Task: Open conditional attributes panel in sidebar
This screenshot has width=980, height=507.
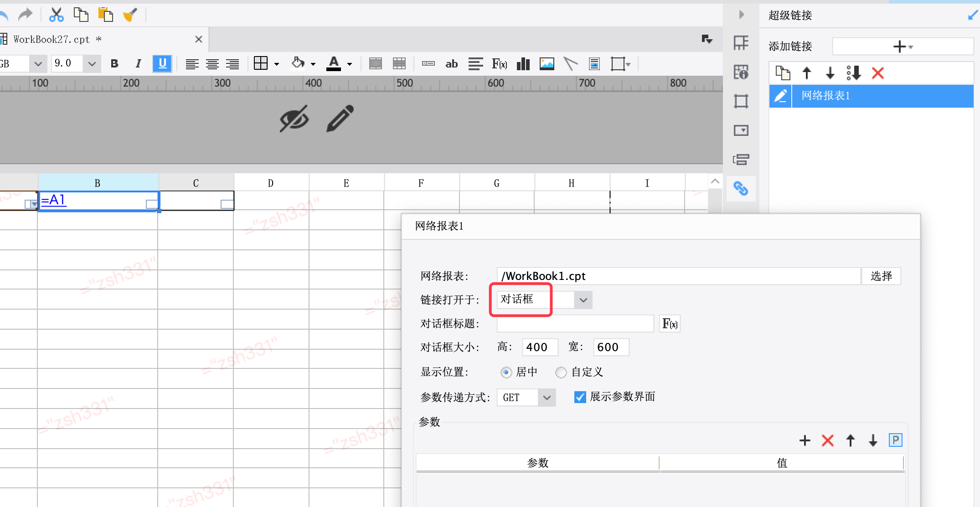Action: click(x=741, y=160)
